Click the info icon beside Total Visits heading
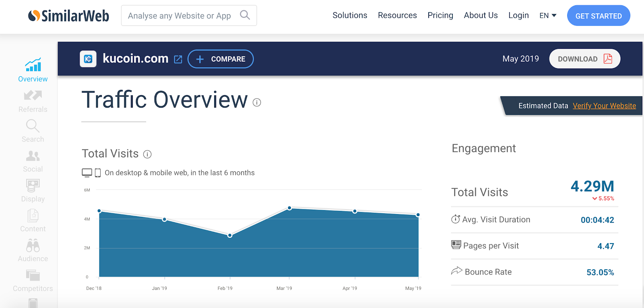644x308 pixels. pos(147,154)
